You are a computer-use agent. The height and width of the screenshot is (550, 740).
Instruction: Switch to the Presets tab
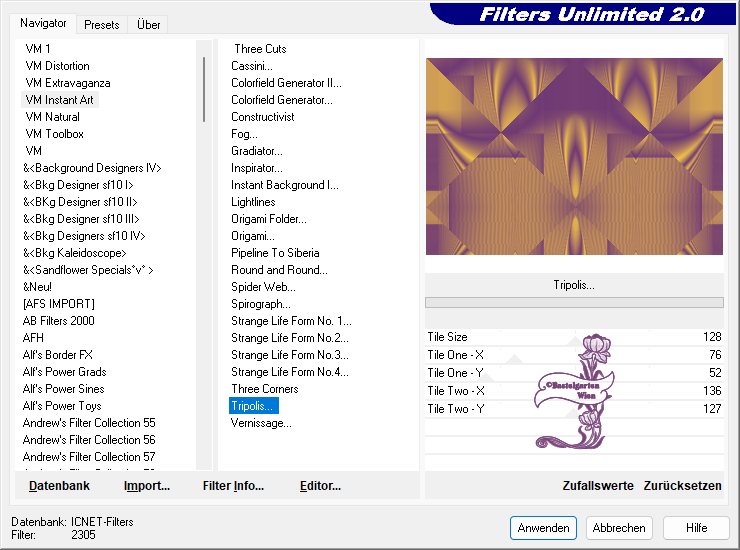click(101, 25)
